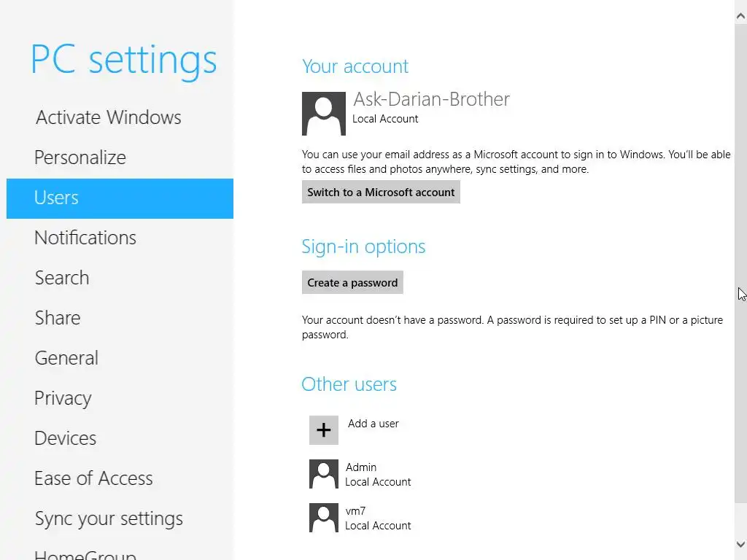Click the Your account heading
This screenshot has width=747, height=560.
click(x=355, y=66)
